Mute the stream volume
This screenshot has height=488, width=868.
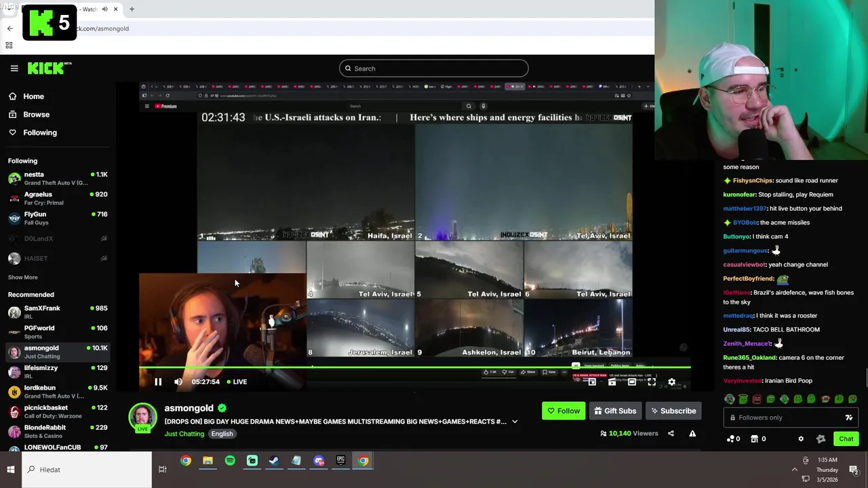click(x=178, y=382)
